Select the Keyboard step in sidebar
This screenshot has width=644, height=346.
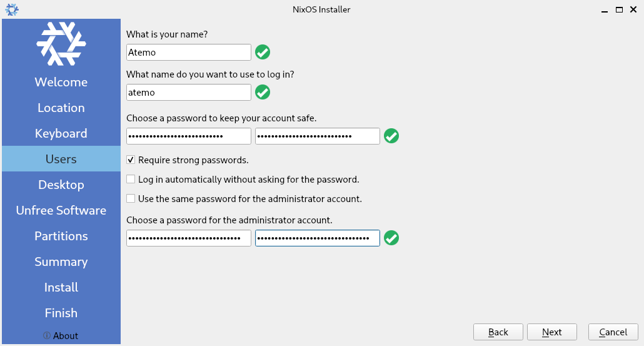(x=61, y=133)
